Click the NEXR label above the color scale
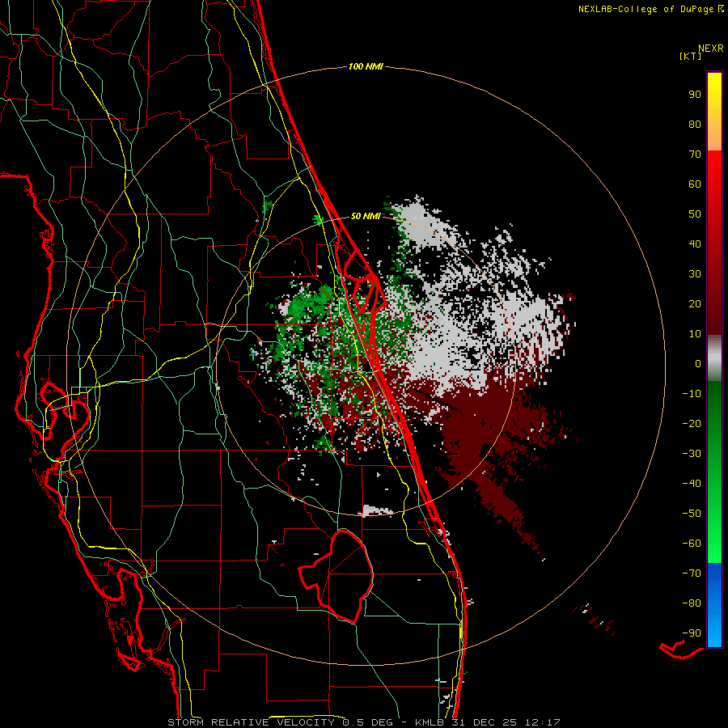728x728 pixels. pos(710,49)
